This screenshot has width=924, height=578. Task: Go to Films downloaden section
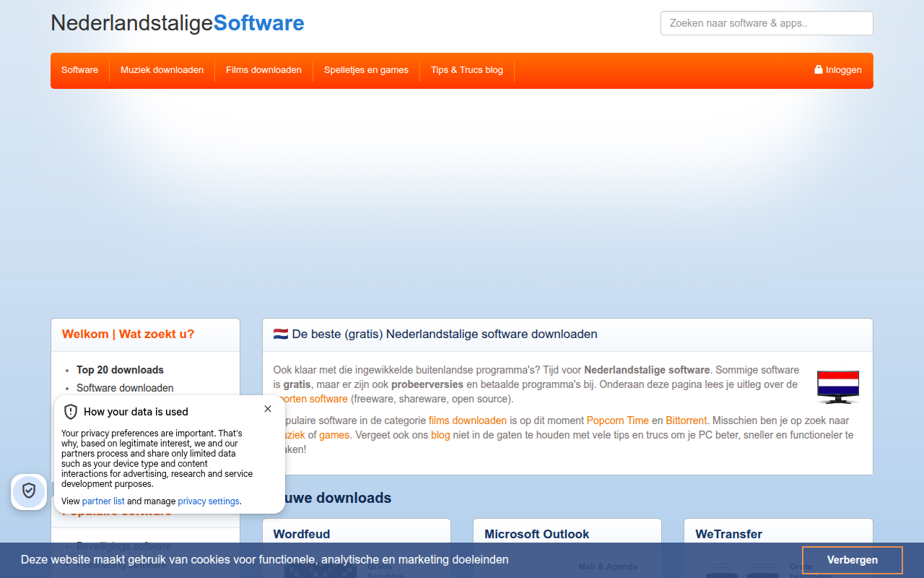tap(263, 70)
